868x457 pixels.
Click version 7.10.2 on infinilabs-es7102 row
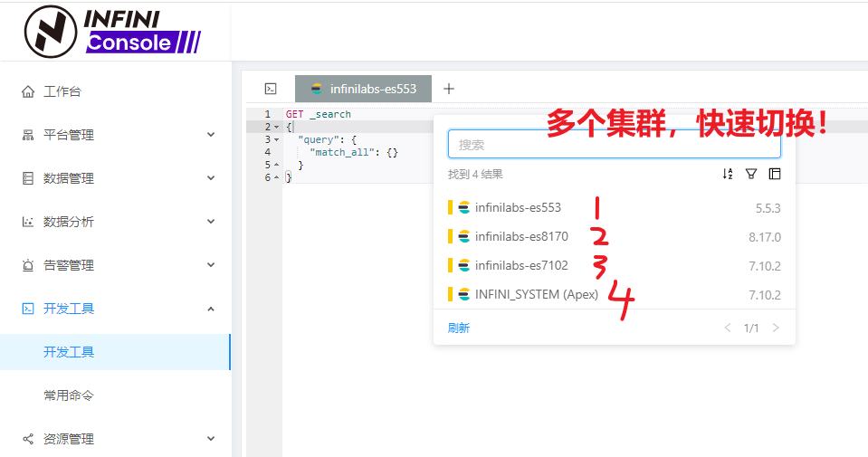pyautogui.click(x=765, y=265)
